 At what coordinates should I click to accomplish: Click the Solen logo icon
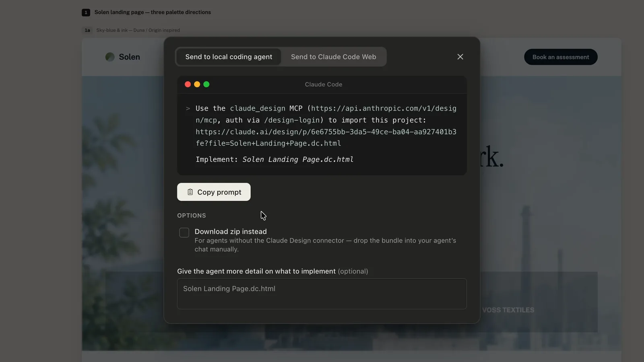[110, 57]
